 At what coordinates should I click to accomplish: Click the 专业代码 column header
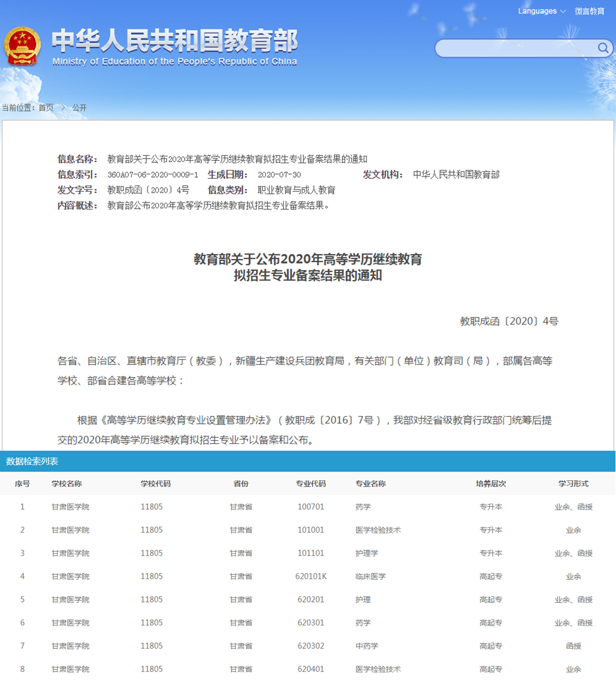pyautogui.click(x=310, y=484)
